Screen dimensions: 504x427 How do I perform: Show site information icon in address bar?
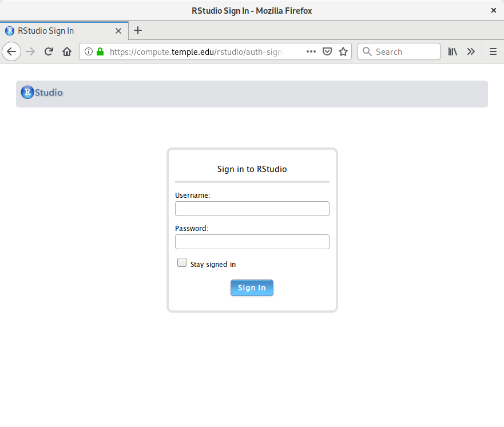click(89, 51)
